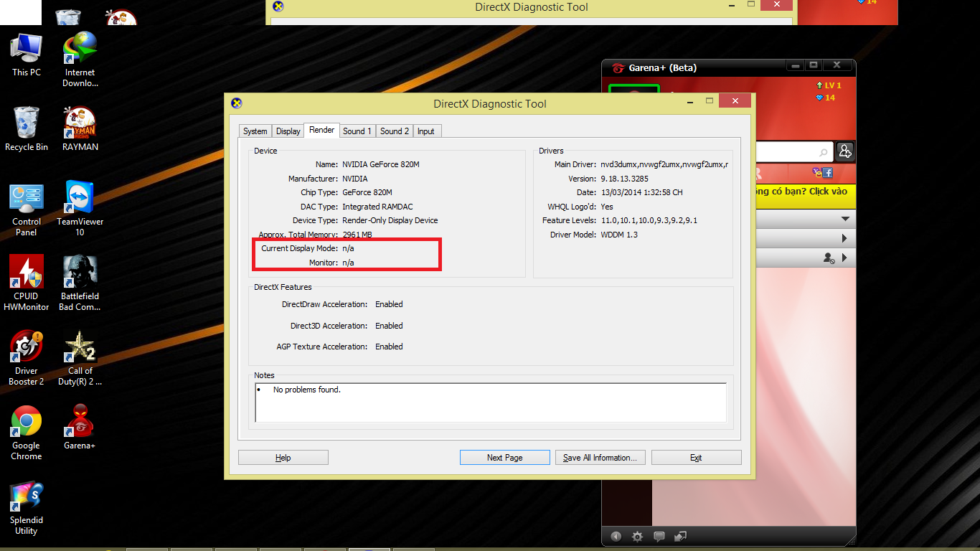
Task: Launch Garena+ desktop shortcut
Action: [x=80, y=427]
